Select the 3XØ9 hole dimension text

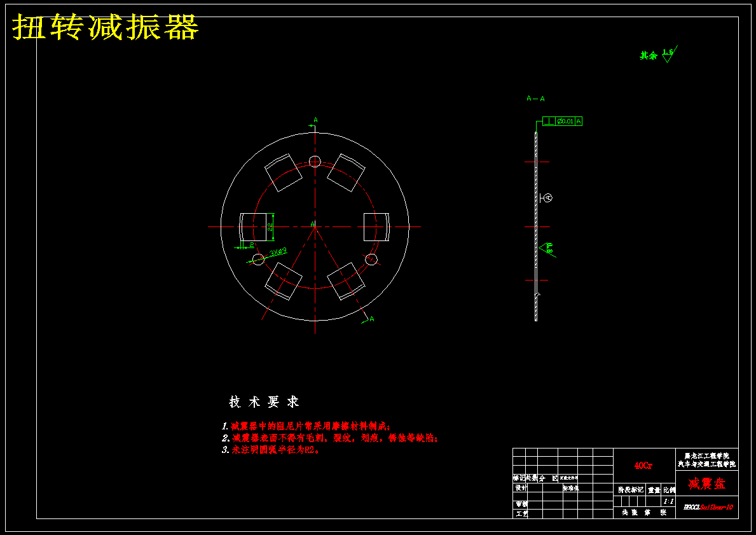[278, 252]
